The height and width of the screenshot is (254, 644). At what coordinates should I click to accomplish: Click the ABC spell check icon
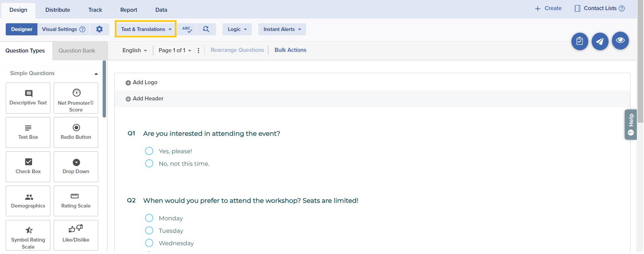187,29
